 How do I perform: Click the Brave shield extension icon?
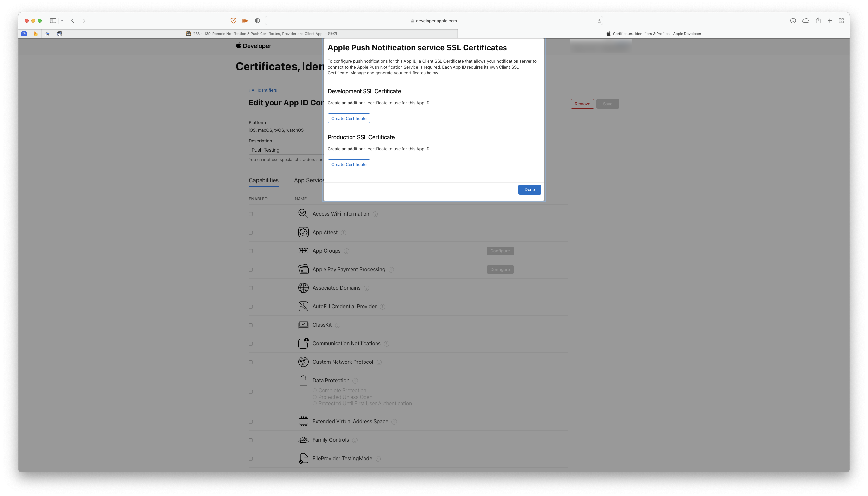[x=233, y=21]
